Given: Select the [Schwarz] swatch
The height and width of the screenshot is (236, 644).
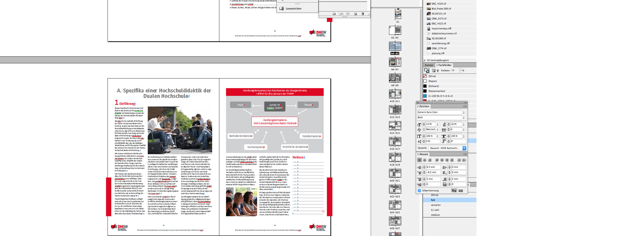Looking at the screenshot, I should [450, 86].
